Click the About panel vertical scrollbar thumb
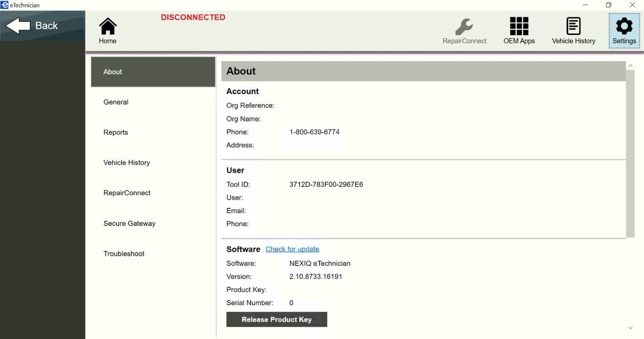Image resolution: width=644 pixels, height=339 pixels. [630, 153]
